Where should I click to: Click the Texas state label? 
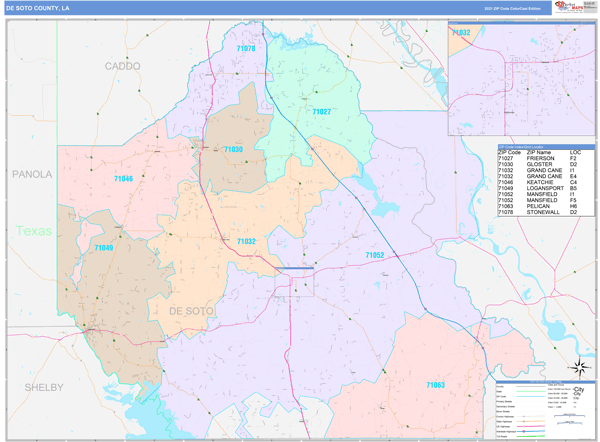coord(33,231)
